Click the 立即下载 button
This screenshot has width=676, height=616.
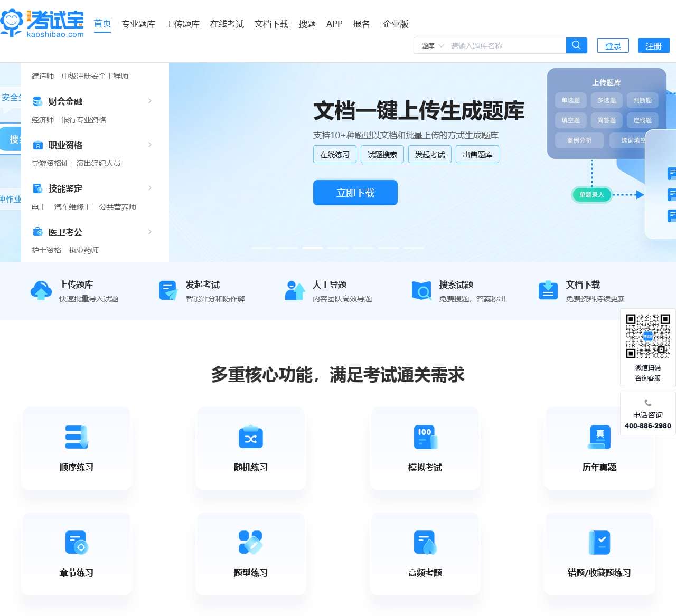355,193
